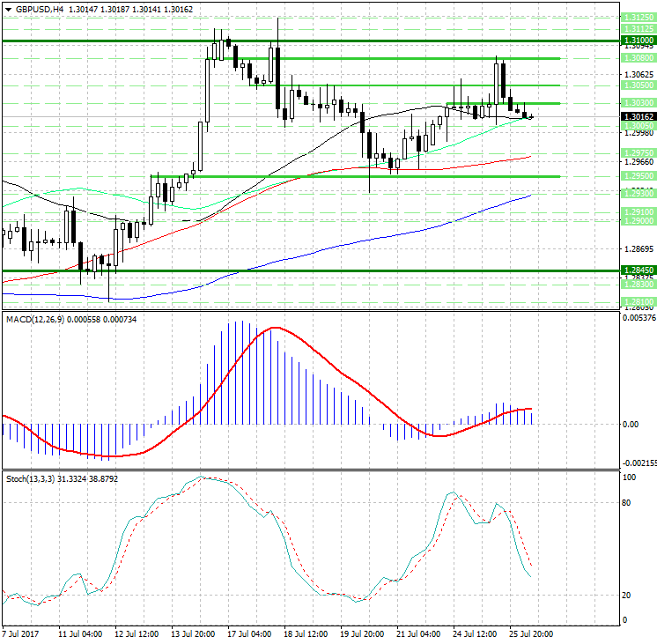This screenshot has width=657, height=644.
Task: Click the 1.29500 level label
Action: [637, 176]
